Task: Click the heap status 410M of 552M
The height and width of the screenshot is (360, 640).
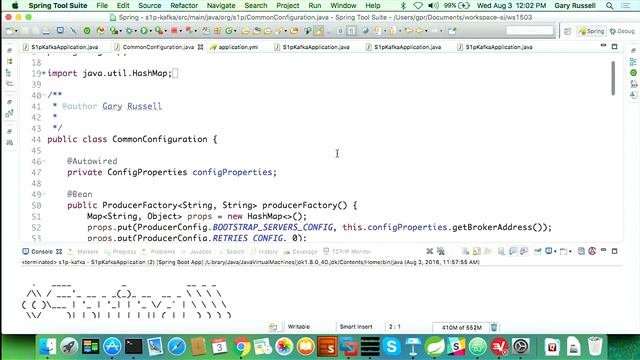Action: tap(461, 327)
